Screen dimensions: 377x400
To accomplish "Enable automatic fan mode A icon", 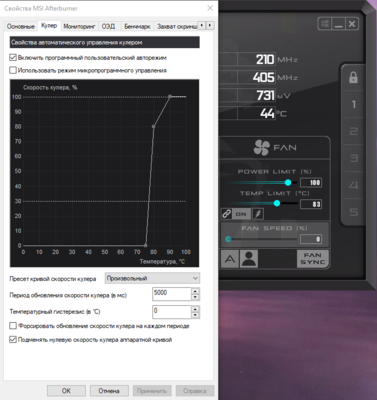I will (x=230, y=259).
